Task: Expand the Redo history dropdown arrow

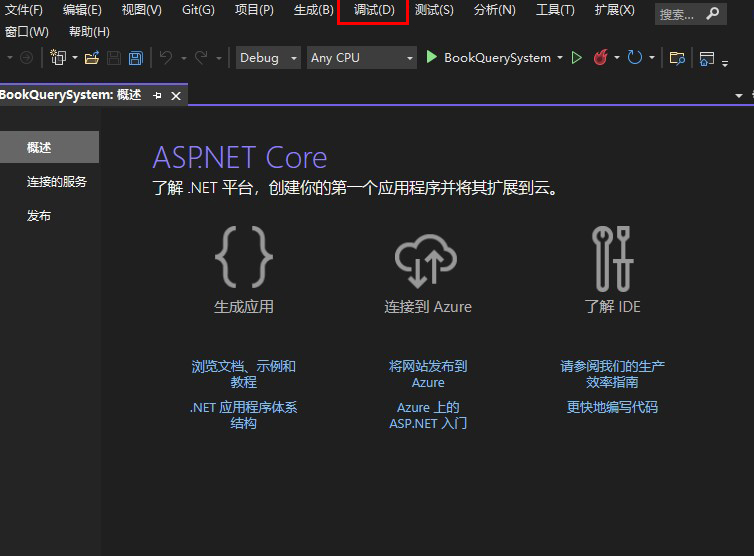Action: click(x=219, y=58)
